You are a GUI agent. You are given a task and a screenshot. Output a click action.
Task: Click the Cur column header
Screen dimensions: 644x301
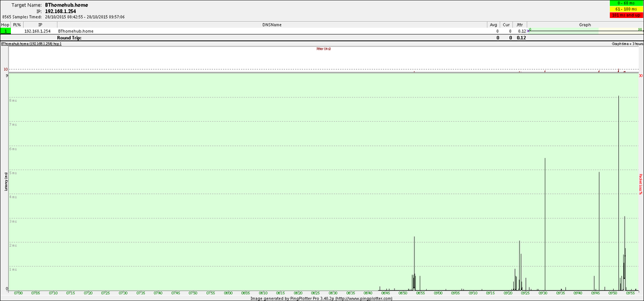click(x=507, y=24)
